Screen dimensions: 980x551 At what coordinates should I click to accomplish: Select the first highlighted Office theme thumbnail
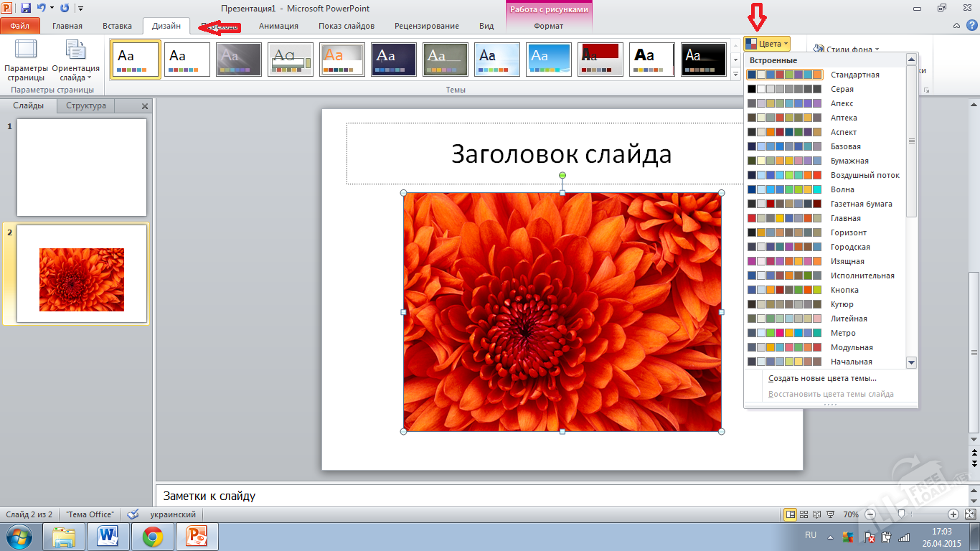coord(136,60)
